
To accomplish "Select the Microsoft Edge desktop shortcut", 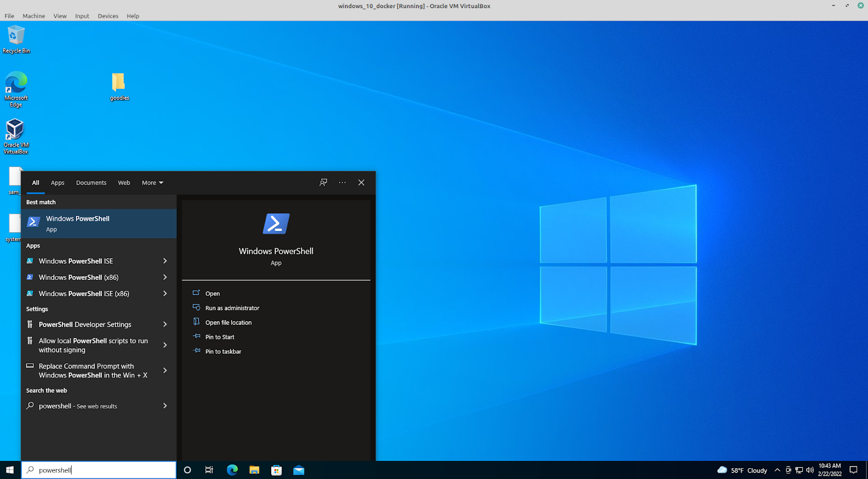I will click(x=16, y=90).
